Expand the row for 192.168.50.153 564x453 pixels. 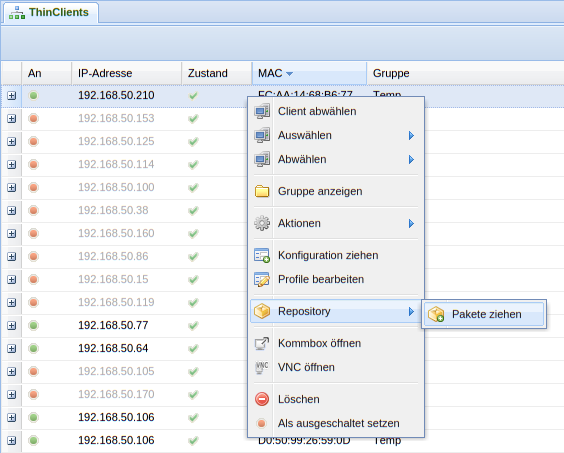[x=12, y=119]
